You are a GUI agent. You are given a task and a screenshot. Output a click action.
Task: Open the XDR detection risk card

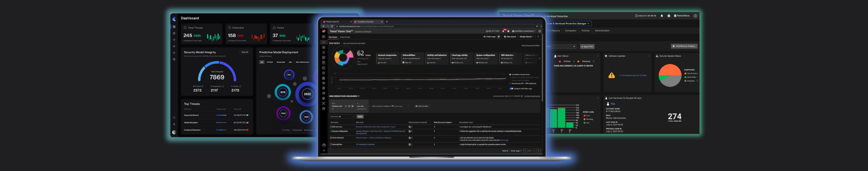pyautogui.click(x=510, y=59)
